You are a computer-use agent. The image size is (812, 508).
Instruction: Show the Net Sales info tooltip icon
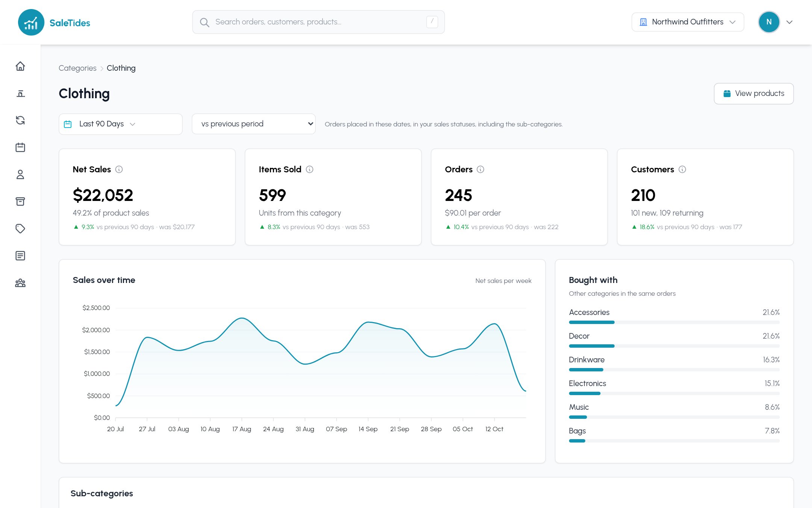pos(119,169)
